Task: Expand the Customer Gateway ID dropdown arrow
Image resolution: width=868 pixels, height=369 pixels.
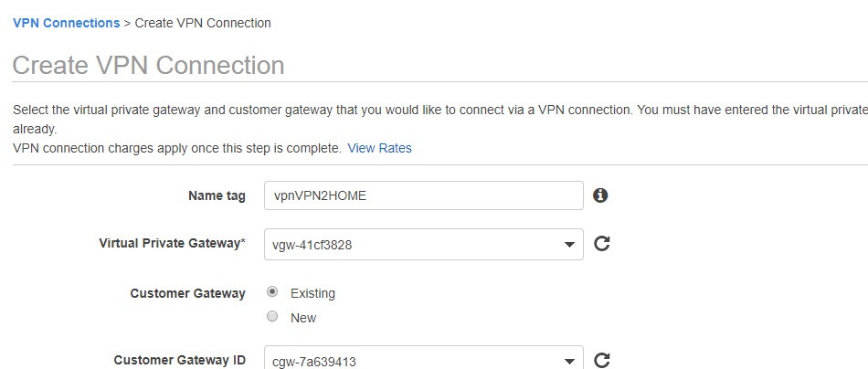Action: 569,362
